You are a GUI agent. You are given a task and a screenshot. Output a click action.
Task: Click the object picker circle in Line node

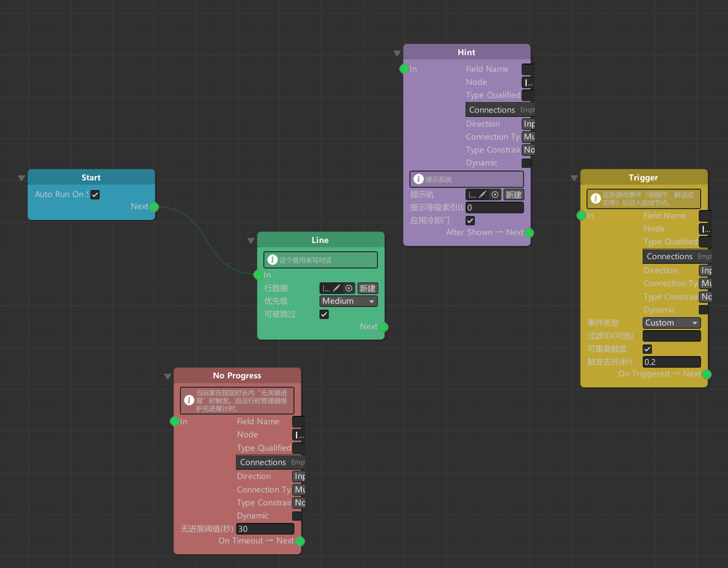click(349, 288)
